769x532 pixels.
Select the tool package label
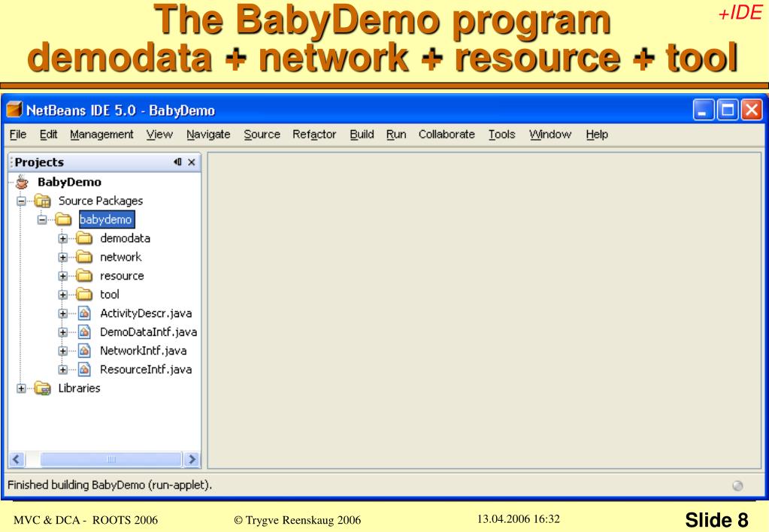110,295
